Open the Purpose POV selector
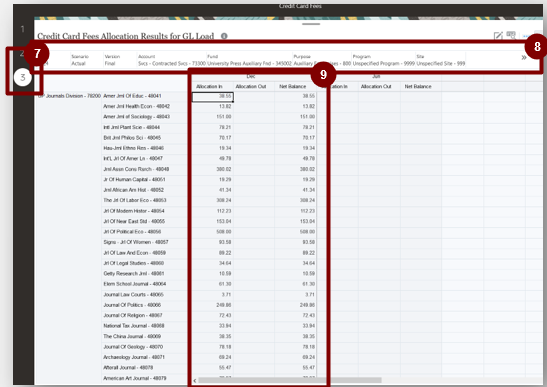The image size is (547, 387). pos(322,60)
